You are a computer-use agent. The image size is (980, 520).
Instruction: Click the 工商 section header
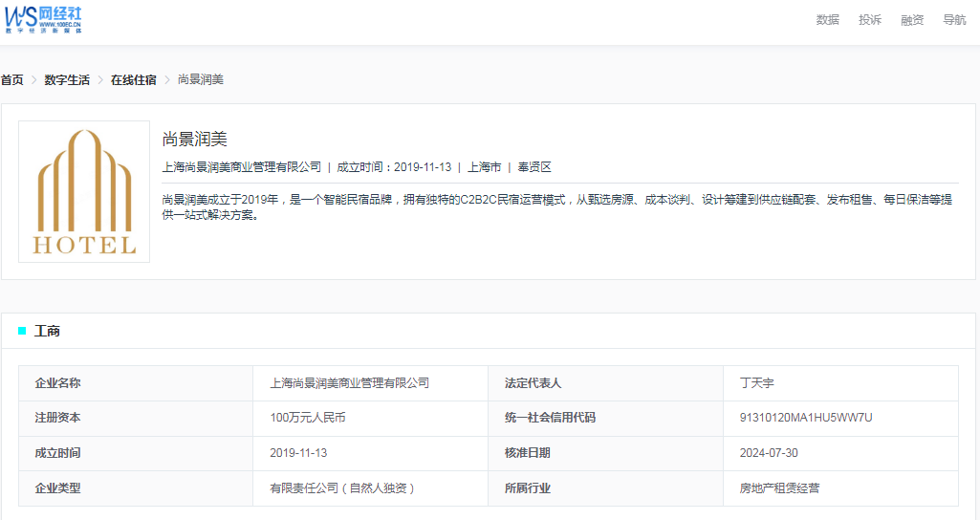click(47, 331)
